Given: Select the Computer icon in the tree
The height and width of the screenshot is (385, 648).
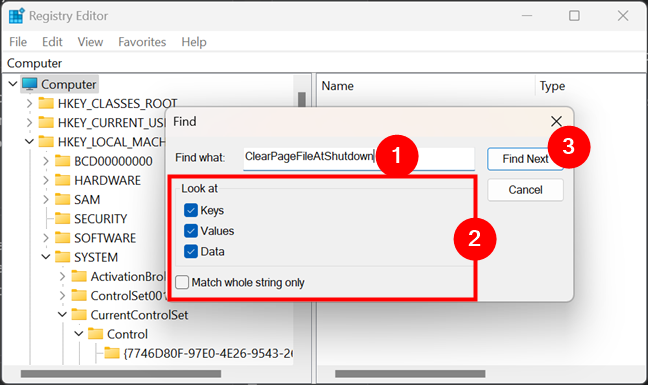Looking at the screenshot, I should 30,84.
